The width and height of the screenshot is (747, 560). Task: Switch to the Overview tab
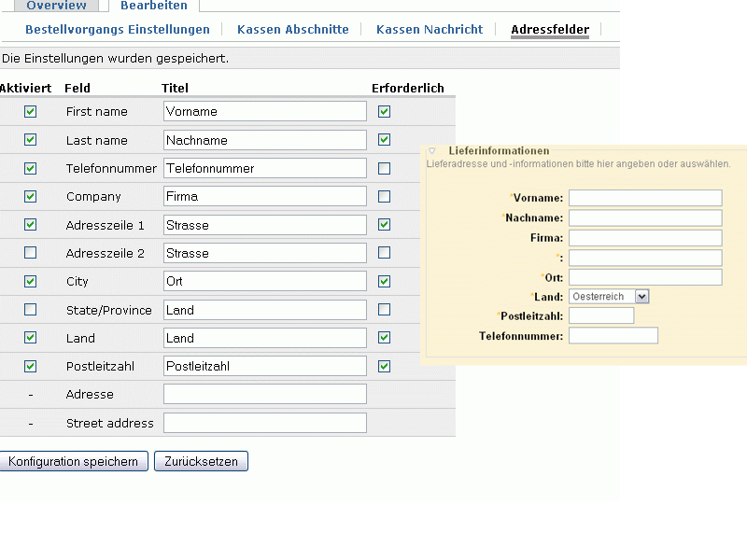(x=56, y=6)
